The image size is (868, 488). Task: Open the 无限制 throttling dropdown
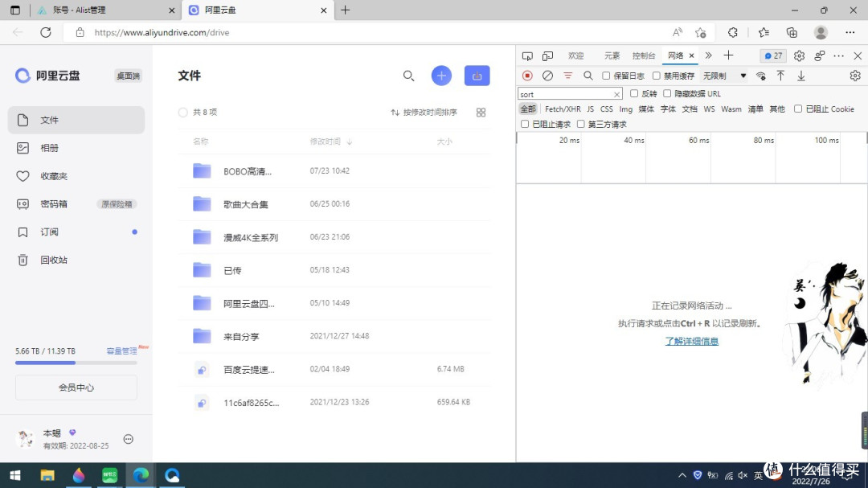pos(723,75)
